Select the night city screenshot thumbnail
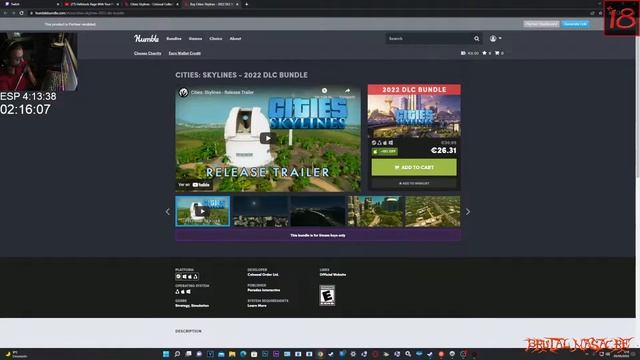This screenshot has width=640, height=360. tap(260, 211)
